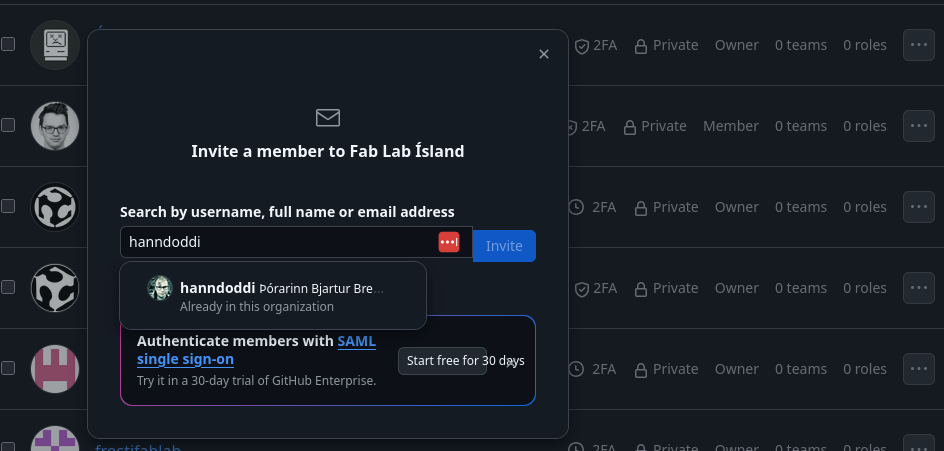This screenshot has width=944, height=451.
Task: Open the three-dot menu for the Member role row
Action: click(919, 126)
